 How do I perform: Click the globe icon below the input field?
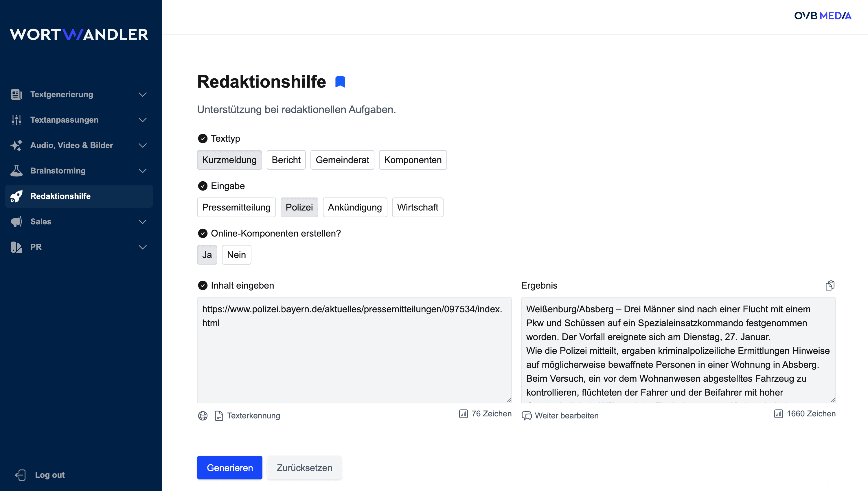[x=203, y=416]
